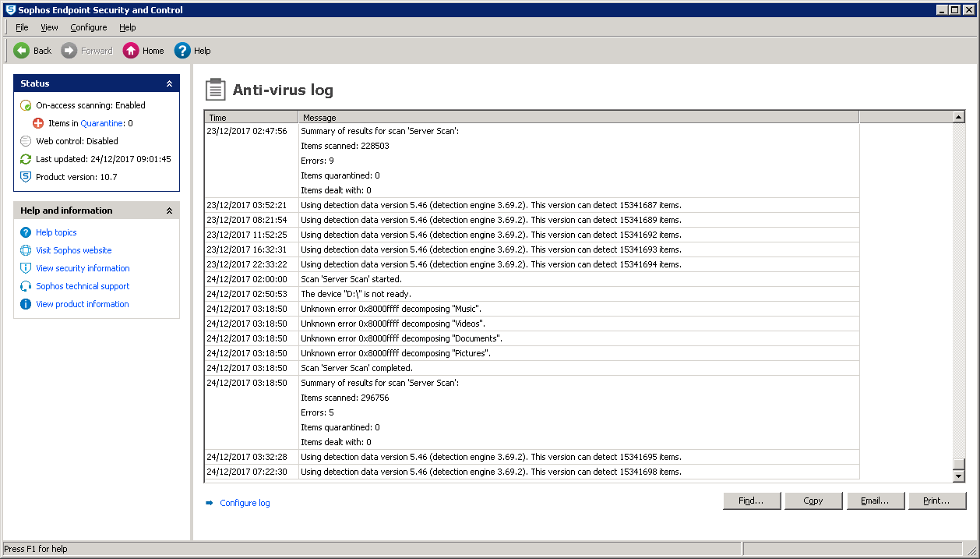
Task: Click the Product version shield icon
Action: [x=26, y=177]
